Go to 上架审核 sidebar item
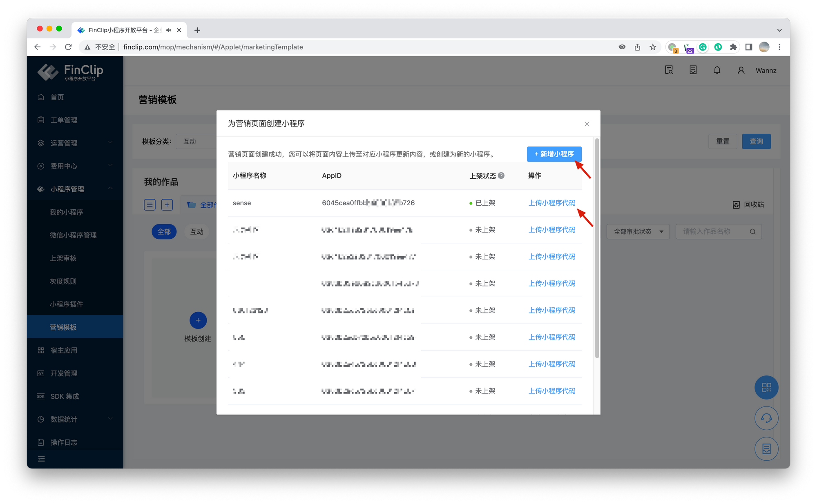 pos(63,258)
